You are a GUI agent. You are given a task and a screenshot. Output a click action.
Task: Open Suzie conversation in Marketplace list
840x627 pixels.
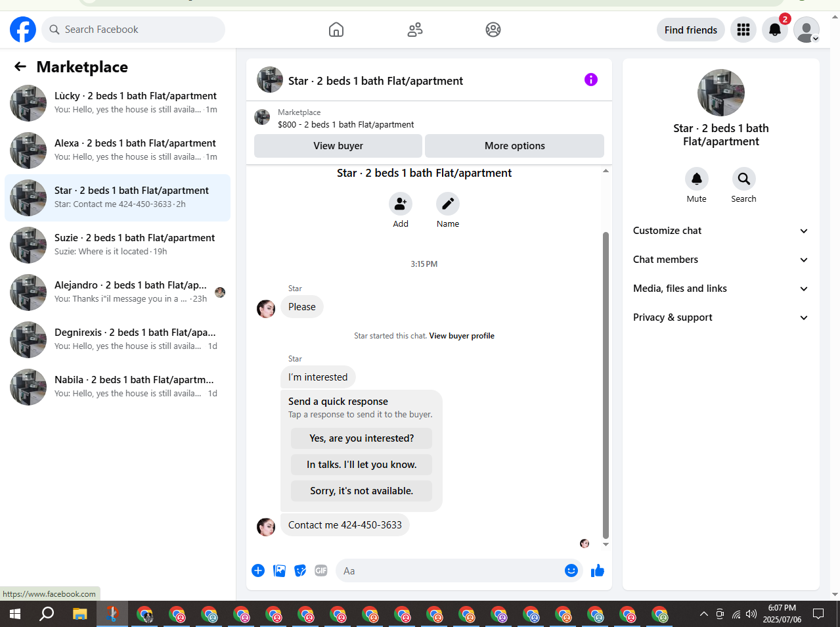(118, 245)
